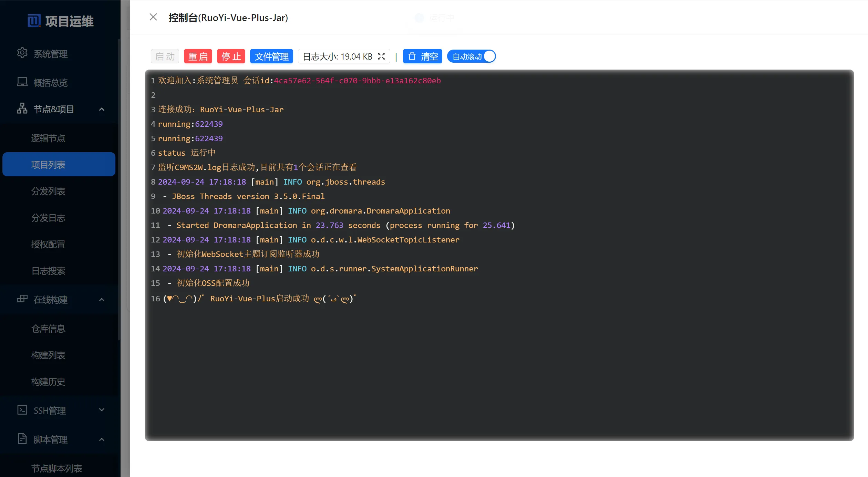Collapse the 节点&项目 menu chevron
Viewport: 868px width, 477px height.
(x=102, y=109)
